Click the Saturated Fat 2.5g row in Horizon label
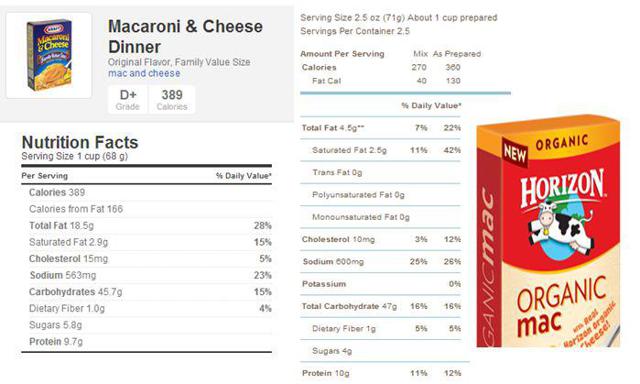Image resolution: width=640 pixels, height=384 pixels. [380, 150]
